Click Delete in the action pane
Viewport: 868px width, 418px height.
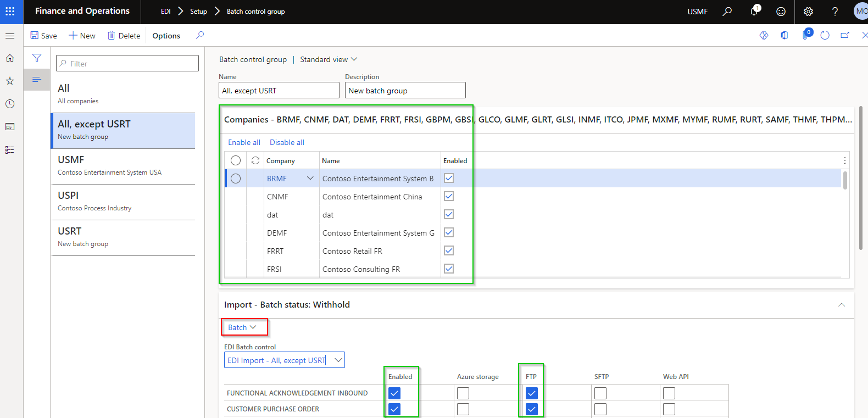tap(124, 36)
